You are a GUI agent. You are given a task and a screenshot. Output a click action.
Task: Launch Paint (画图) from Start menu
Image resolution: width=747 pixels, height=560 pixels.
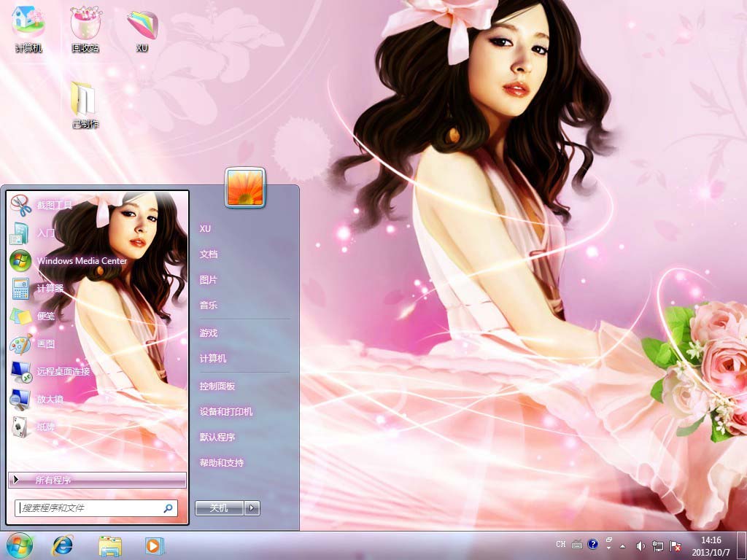45,344
